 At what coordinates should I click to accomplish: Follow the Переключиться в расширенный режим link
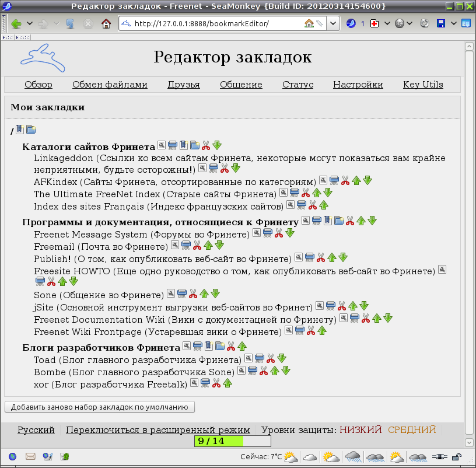158,429
